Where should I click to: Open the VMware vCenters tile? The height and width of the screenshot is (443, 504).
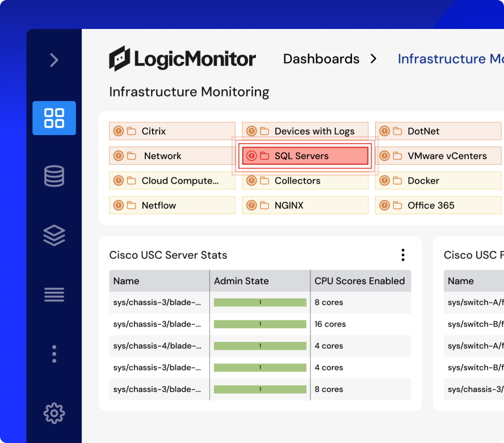point(438,156)
